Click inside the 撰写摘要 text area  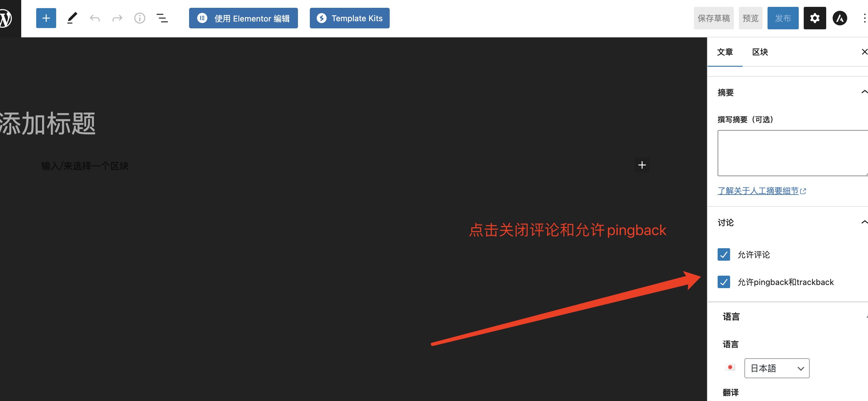tap(792, 153)
